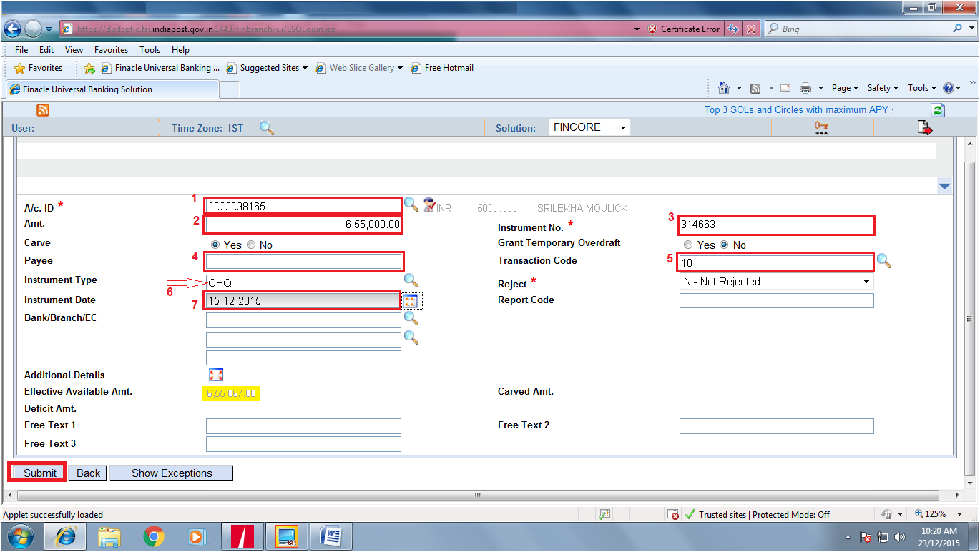Open the Bank/Branch/EC search magnifier
Screen dimensions: 980x552
(411, 319)
